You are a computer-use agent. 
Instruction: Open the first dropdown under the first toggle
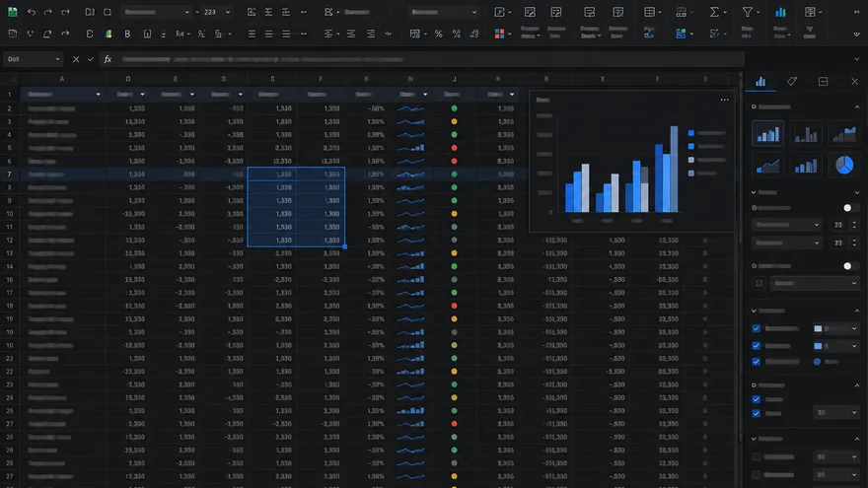click(787, 225)
